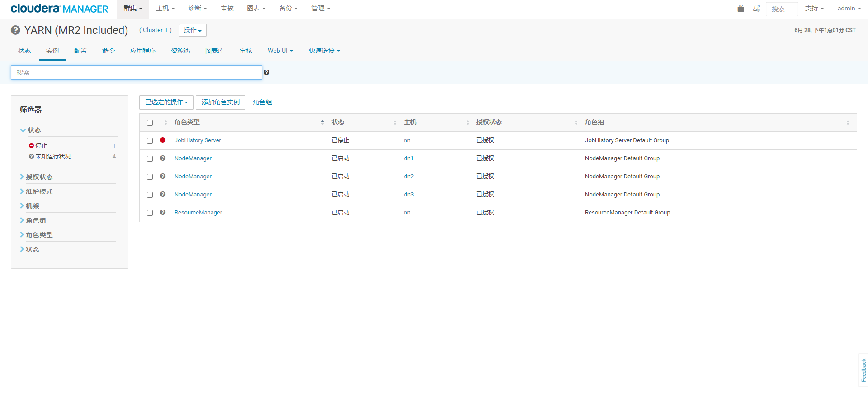
Task: Open the dn2 host link
Action: [409, 177]
